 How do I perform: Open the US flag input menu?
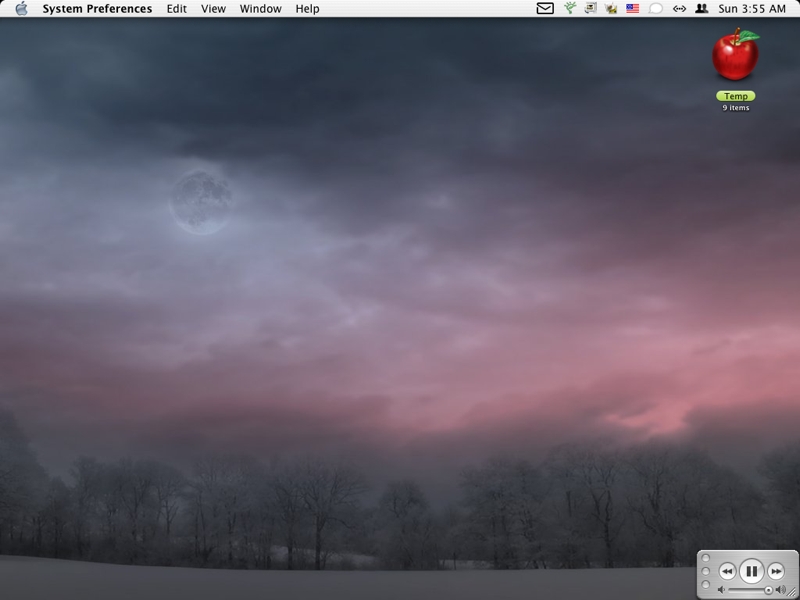click(632, 9)
